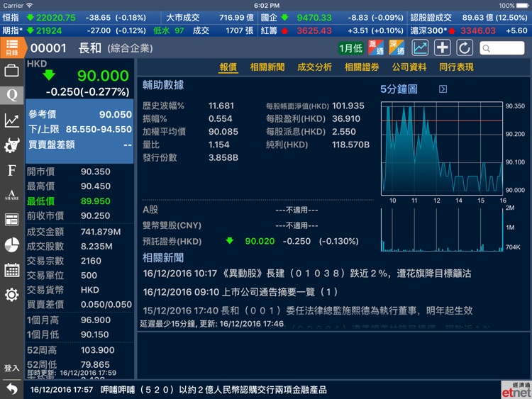Tap the 6:02 PM clock
Image resolution: width=532 pixels, height=399 pixels.
coord(267,6)
